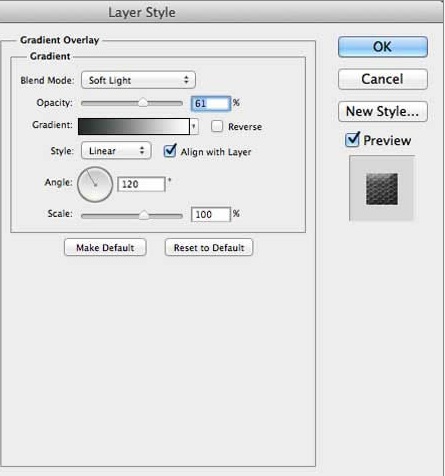Viewport: 445px width, 476px height.
Task: Click the Angle value field
Action: click(141, 184)
